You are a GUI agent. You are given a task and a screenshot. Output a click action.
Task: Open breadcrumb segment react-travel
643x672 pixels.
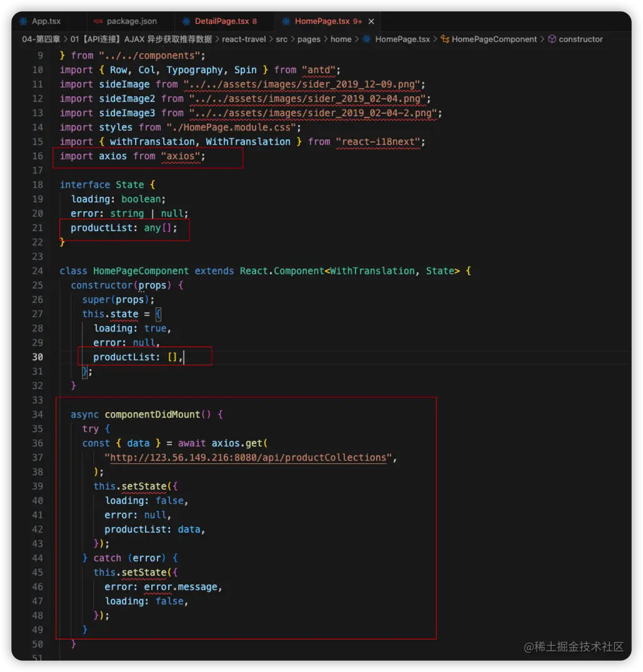244,39
